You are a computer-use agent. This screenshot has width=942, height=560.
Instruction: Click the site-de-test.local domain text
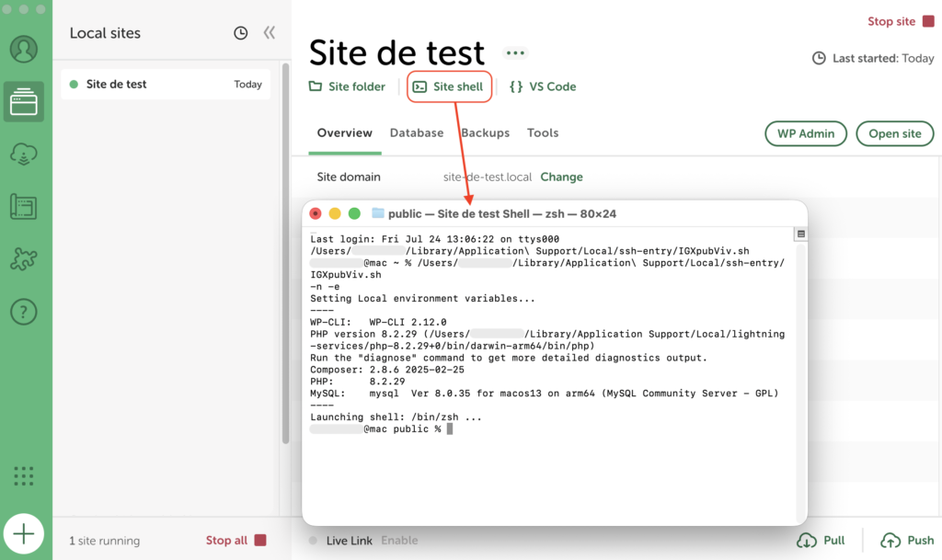(x=488, y=177)
